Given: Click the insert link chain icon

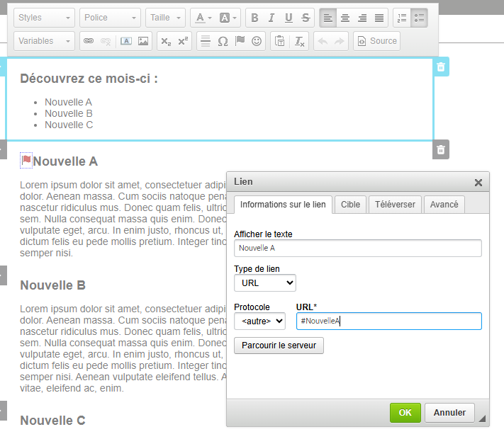Looking at the screenshot, I should point(89,41).
